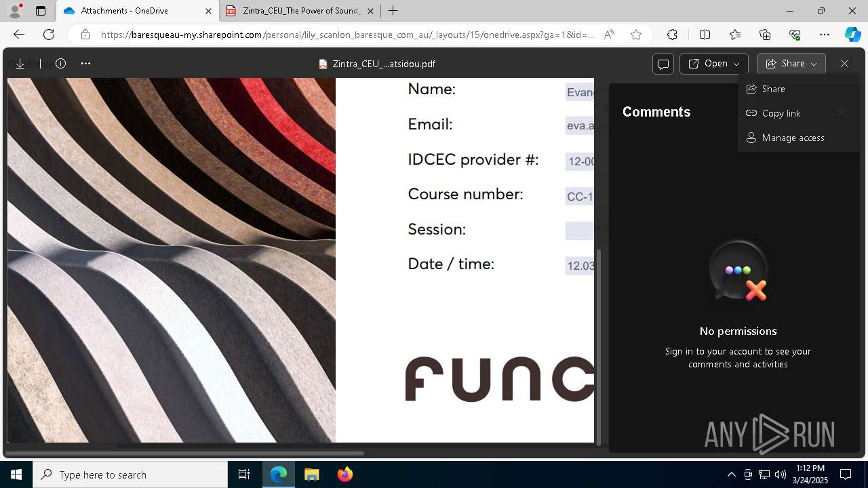Refresh the current page
Screen dimensions: 868x488
(49, 35)
